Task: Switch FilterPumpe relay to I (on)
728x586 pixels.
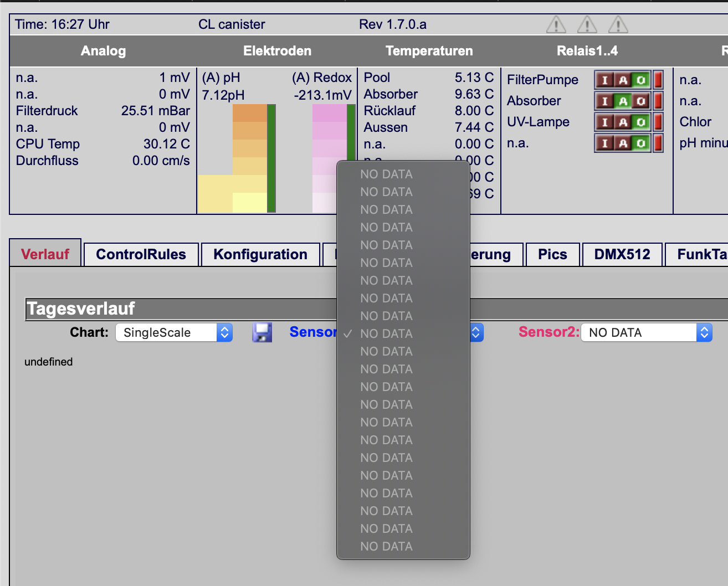Action: 604,80
